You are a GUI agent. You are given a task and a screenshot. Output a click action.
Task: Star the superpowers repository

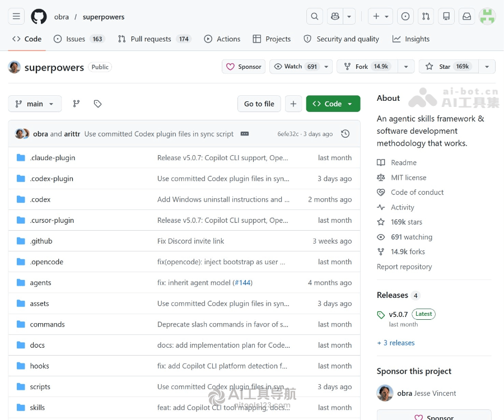click(449, 67)
